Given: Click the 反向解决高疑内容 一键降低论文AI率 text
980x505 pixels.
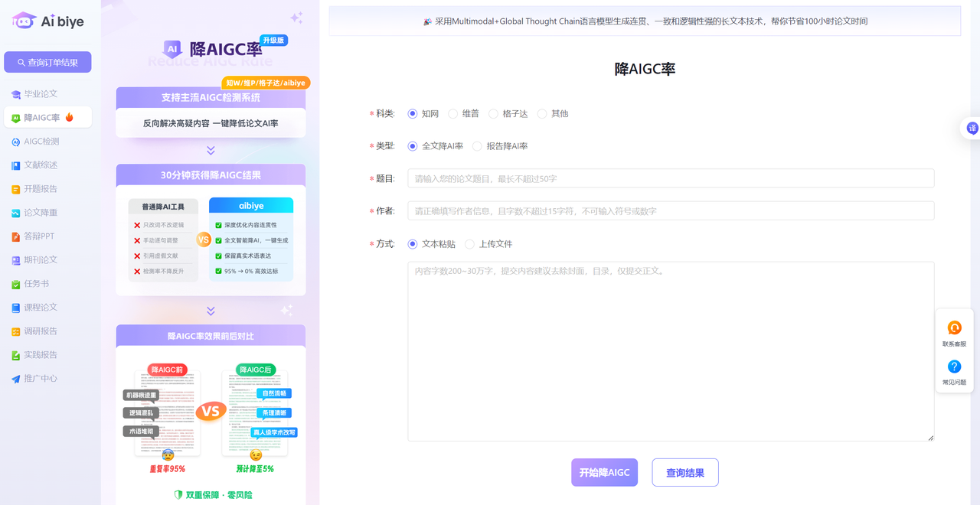Looking at the screenshot, I should coord(211,123).
